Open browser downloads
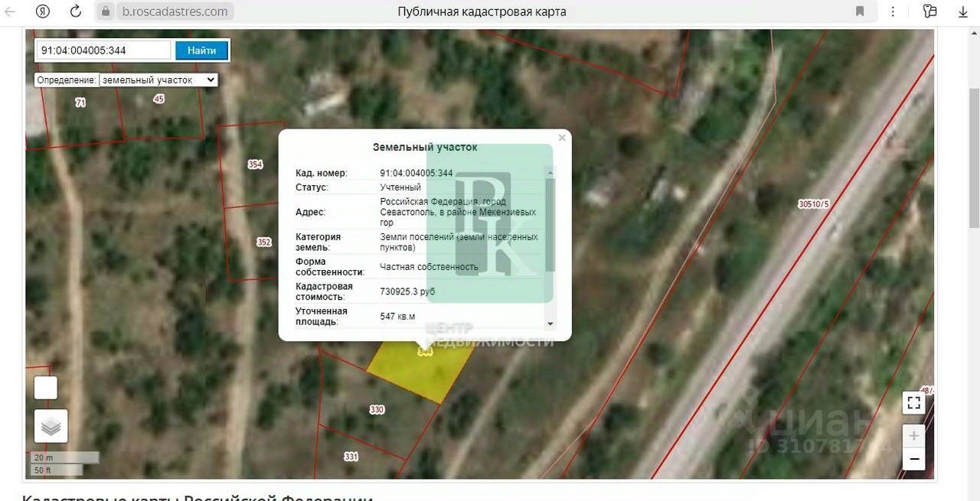 coord(963,11)
